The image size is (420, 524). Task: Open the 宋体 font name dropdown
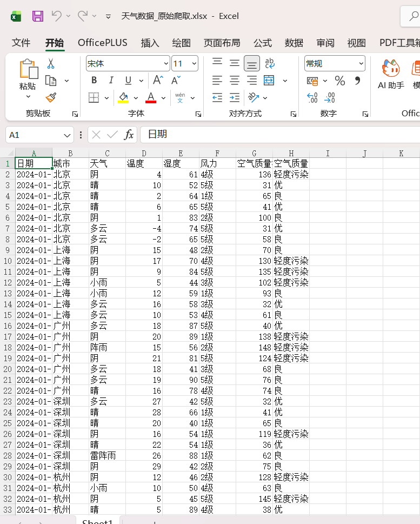tap(166, 63)
